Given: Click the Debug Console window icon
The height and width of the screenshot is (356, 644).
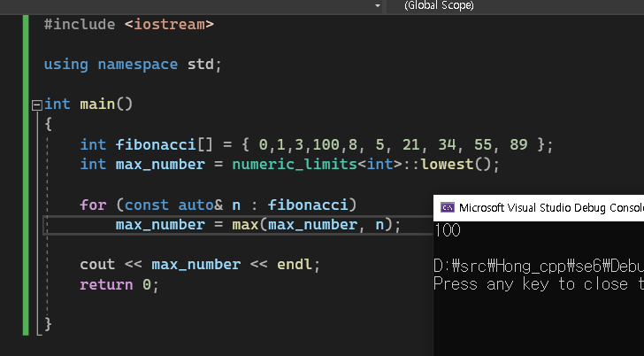Looking at the screenshot, I should click(x=448, y=206).
